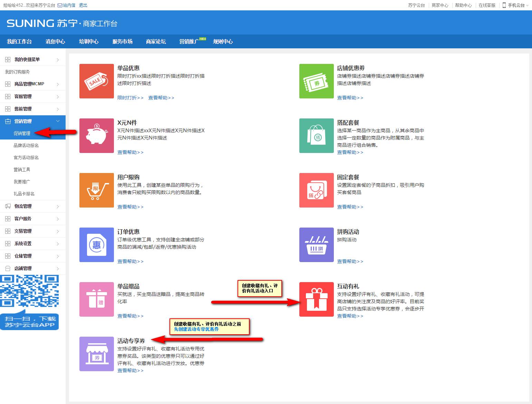The height and width of the screenshot is (404, 532).
Task: Open the 我的工作台 tab
Action: tap(19, 41)
